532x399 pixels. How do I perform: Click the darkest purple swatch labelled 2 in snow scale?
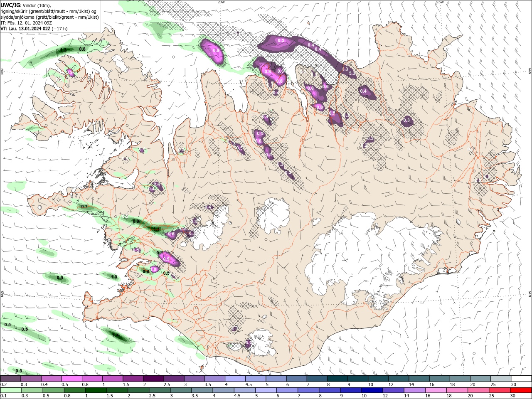pos(153,379)
